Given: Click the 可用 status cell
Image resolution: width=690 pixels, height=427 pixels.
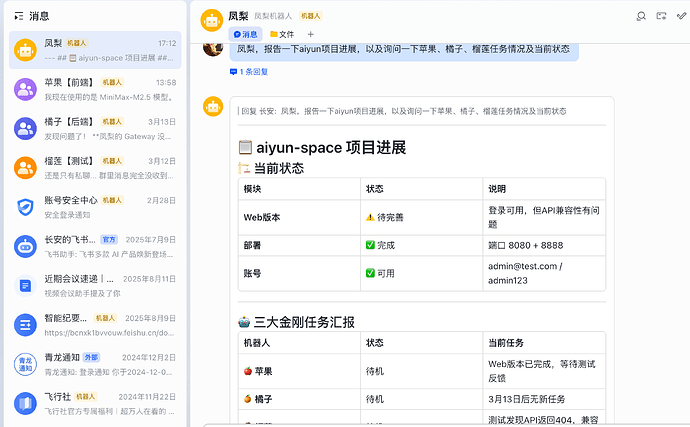Looking at the screenshot, I should pos(422,273).
